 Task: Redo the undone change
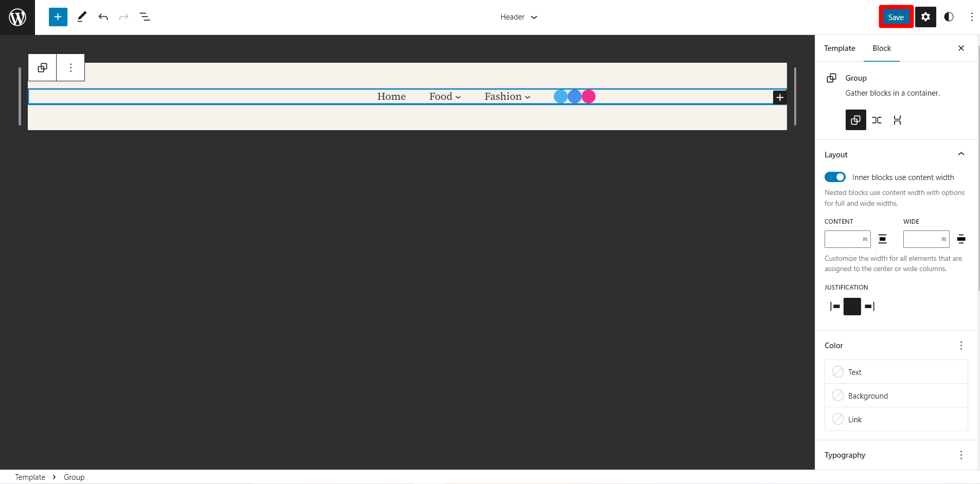(124, 17)
